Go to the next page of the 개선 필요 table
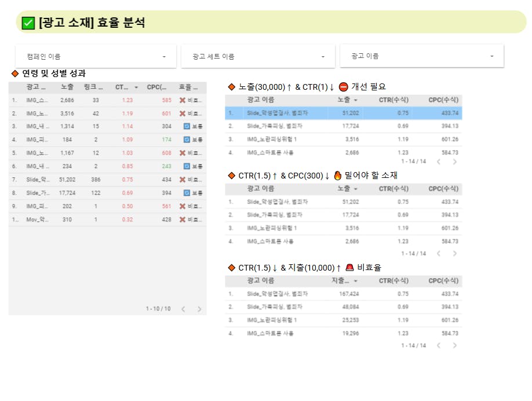The image size is (532, 401). [455, 162]
